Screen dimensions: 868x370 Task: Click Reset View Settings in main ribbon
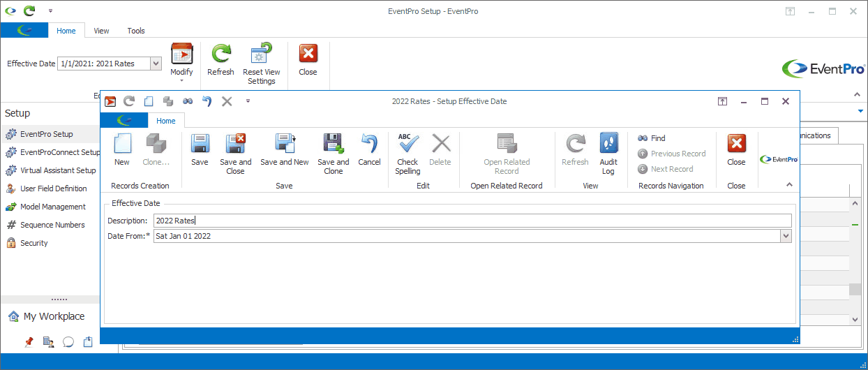point(262,65)
